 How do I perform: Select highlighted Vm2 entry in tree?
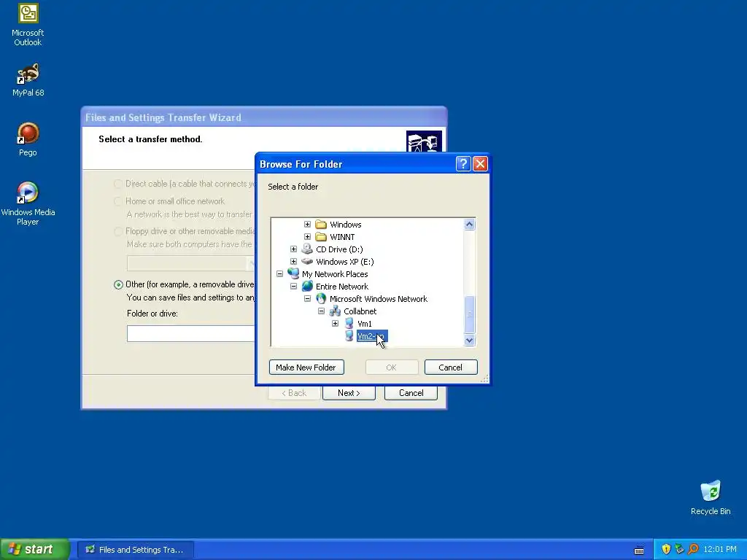click(x=372, y=335)
